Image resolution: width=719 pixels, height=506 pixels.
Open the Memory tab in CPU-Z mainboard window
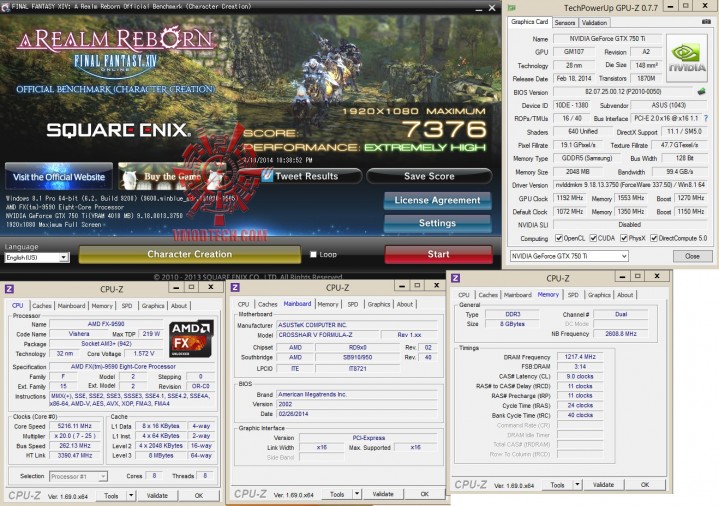(x=328, y=304)
